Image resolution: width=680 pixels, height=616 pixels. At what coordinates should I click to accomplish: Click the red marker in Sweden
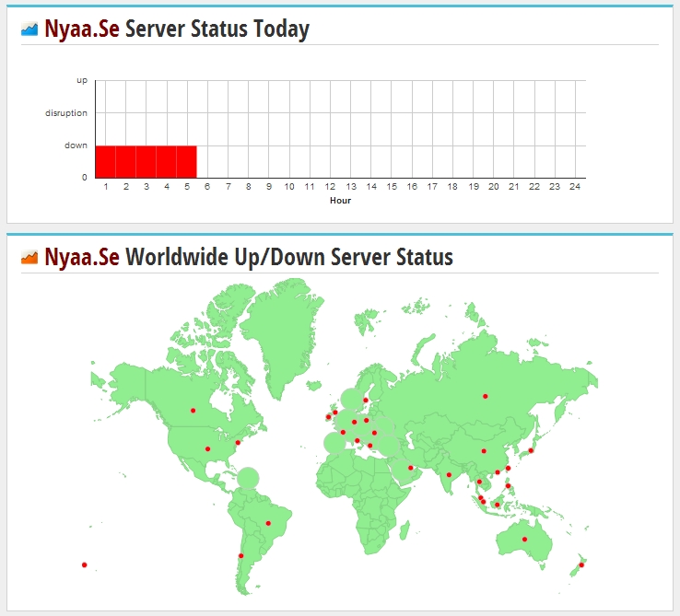click(x=366, y=401)
